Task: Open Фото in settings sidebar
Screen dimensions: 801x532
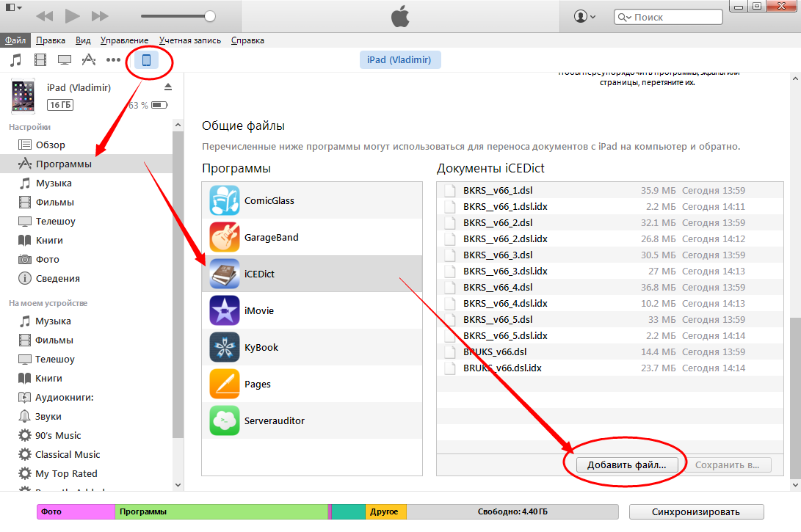Action: (x=87, y=259)
